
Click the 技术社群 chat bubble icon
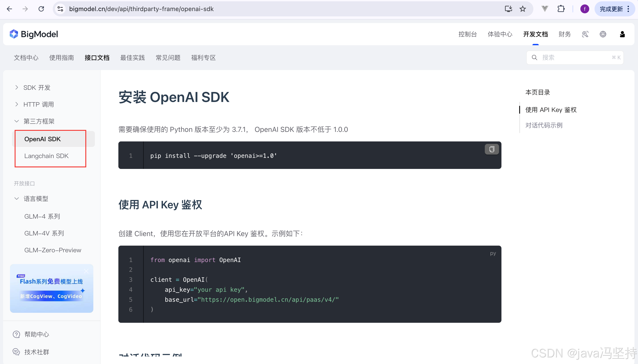click(x=16, y=352)
